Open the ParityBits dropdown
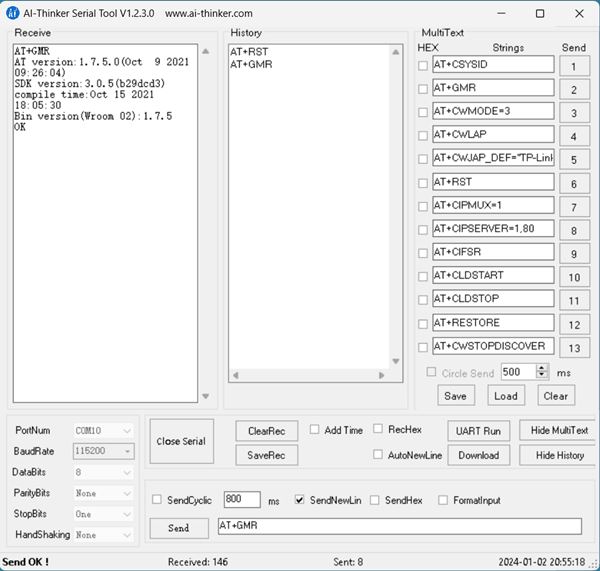Viewport: 600px width, 571px height. [x=103, y=494]
